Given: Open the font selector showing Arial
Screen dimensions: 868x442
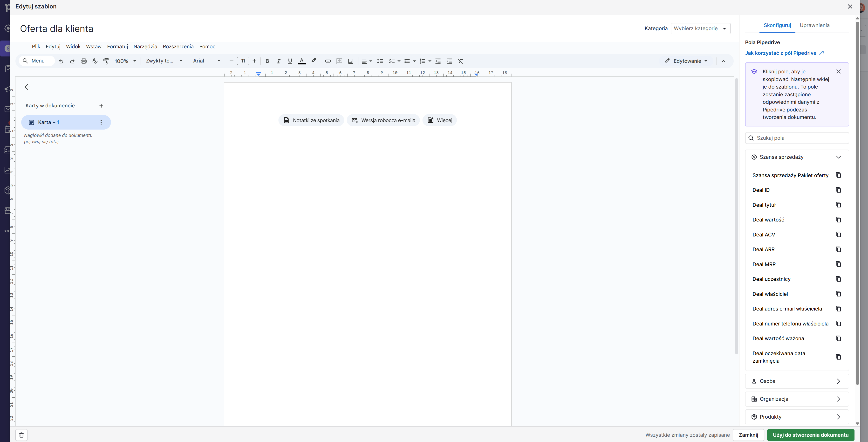Looking at the screenshot, I should [x=206, y=61].
